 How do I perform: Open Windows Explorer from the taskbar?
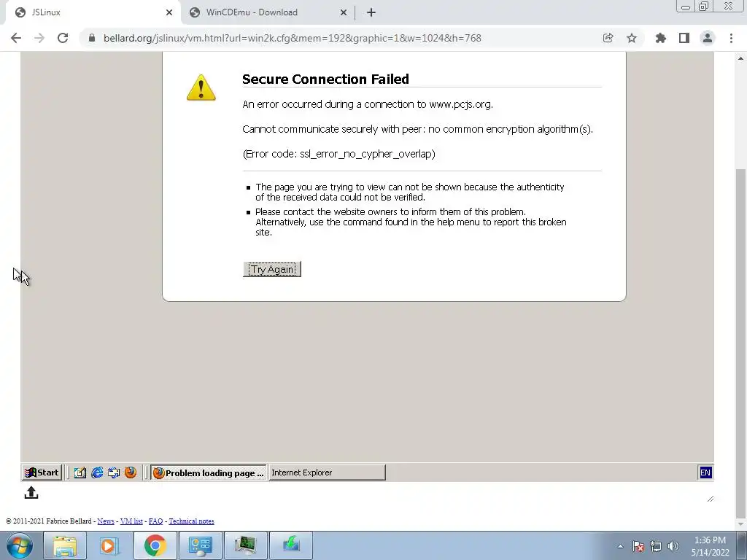pos(65,545)
